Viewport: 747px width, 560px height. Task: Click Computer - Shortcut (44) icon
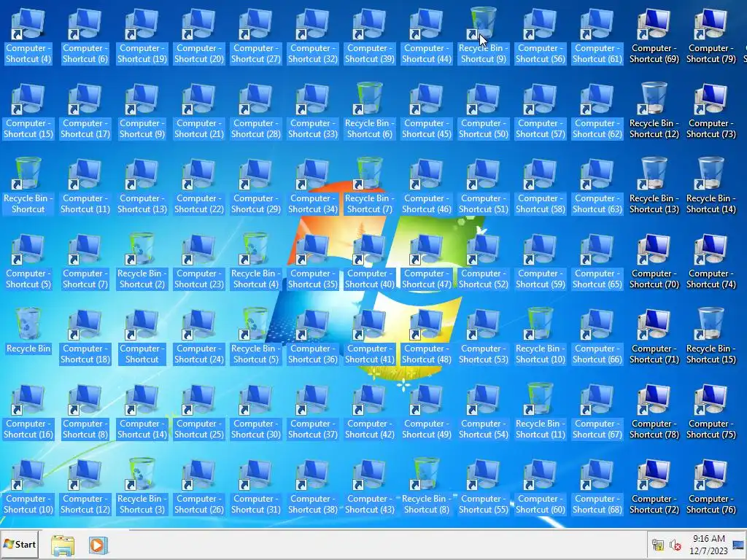426,36
